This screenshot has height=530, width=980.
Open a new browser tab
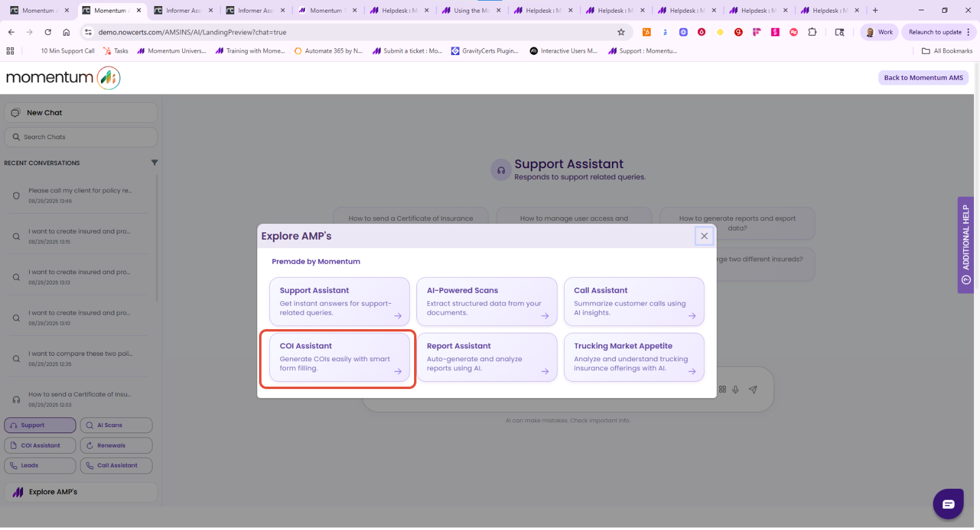[x=875, y=10]
